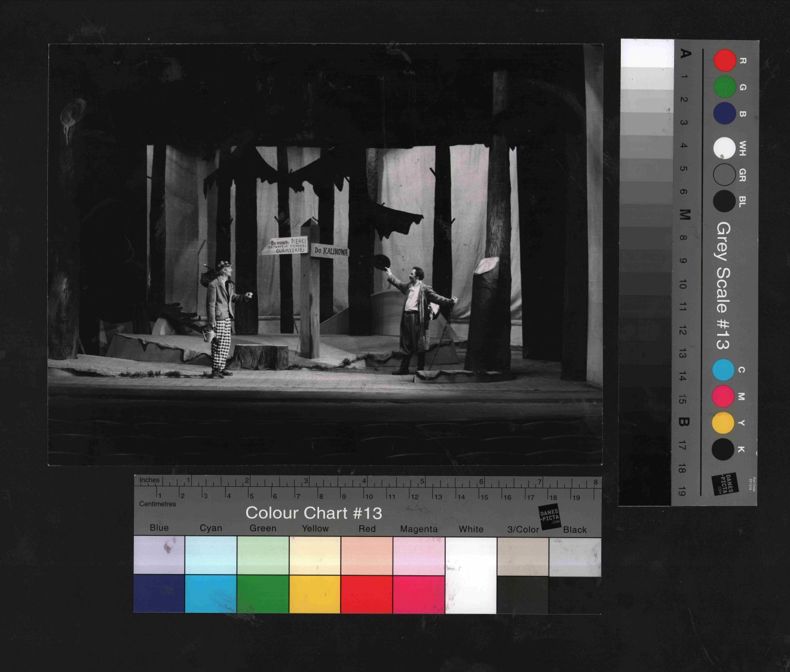Click the solid green swatch in the colour chart
790x672 pixels.
click(x=263, y=594)
